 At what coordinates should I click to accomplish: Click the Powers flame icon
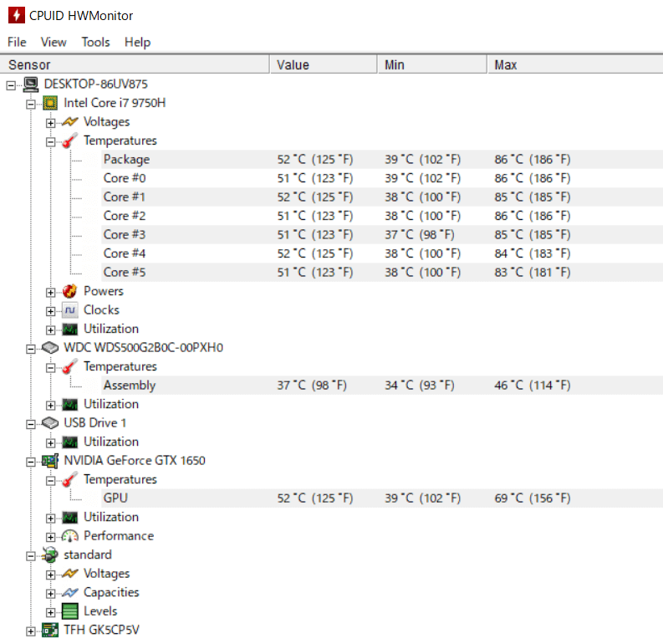[69, 291]
